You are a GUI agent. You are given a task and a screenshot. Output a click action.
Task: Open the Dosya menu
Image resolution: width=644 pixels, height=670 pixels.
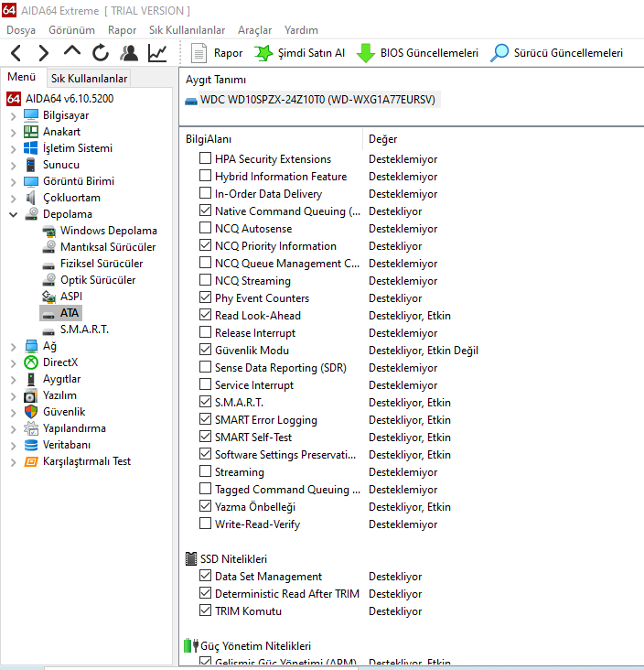(21, 30)
